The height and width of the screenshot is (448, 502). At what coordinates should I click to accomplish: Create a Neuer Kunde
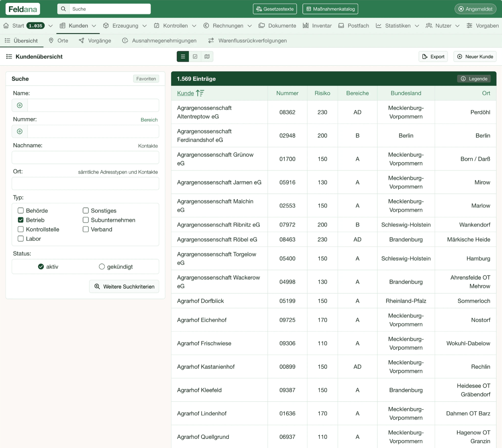point(475,57)
